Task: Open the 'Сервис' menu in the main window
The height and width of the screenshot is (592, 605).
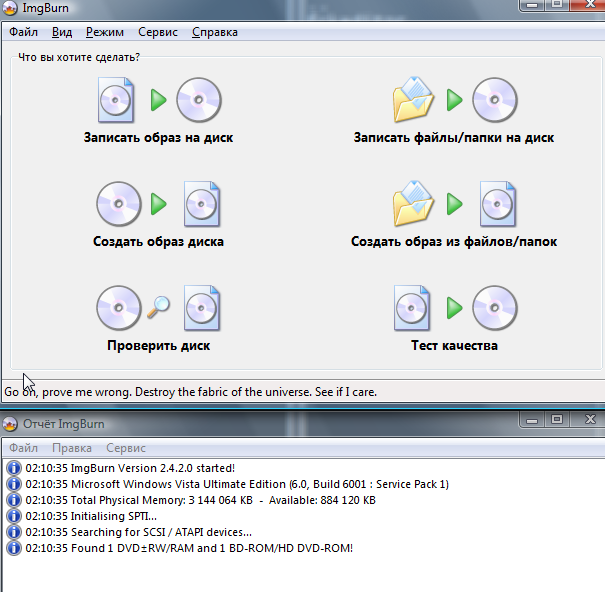Action: tap(157, 32)
